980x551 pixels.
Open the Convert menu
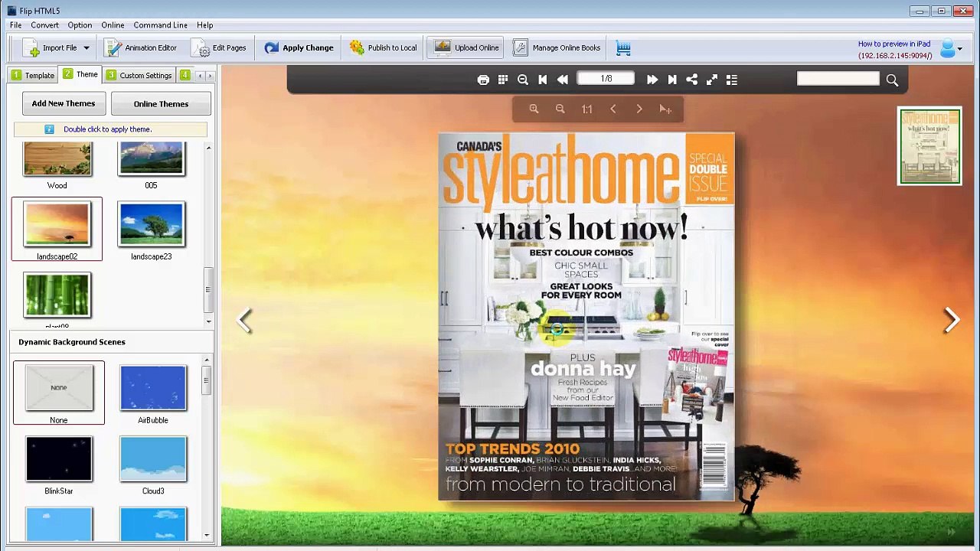click(x=44, y=25)
